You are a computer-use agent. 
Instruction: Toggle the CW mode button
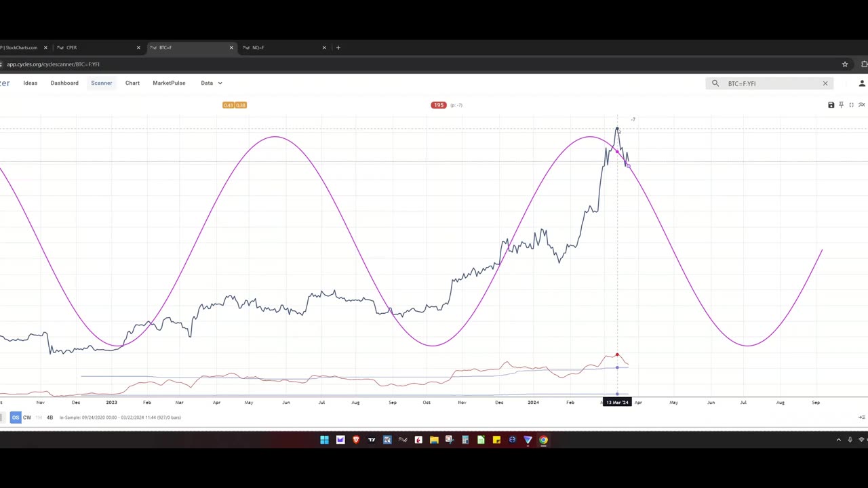coord(27,418)
